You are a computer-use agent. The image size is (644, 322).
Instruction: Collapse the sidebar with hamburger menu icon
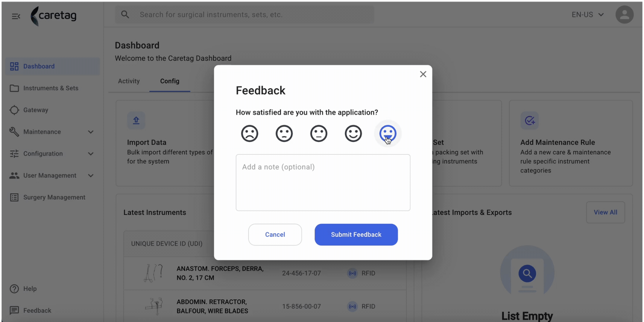pyautogui.click(x=16, y=16)
